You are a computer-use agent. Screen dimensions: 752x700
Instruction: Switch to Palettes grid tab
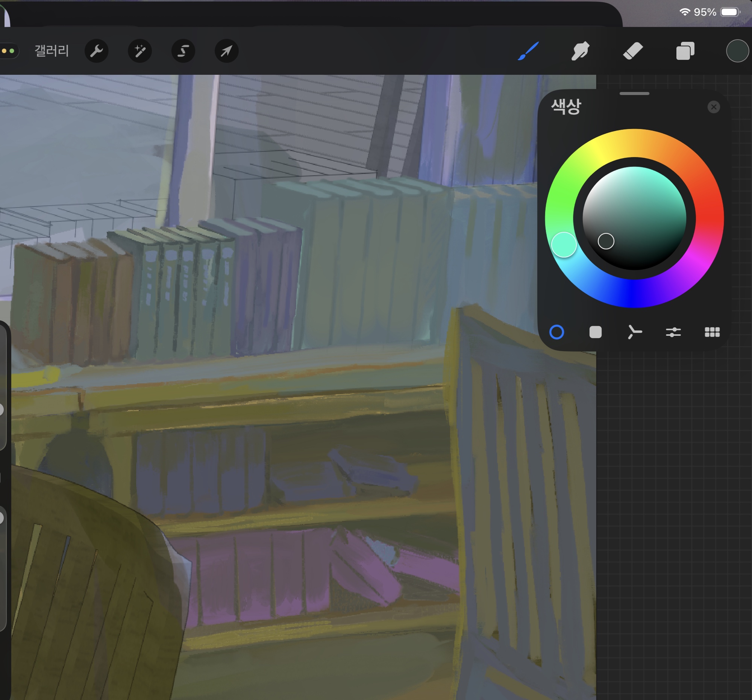coord(712,332)
